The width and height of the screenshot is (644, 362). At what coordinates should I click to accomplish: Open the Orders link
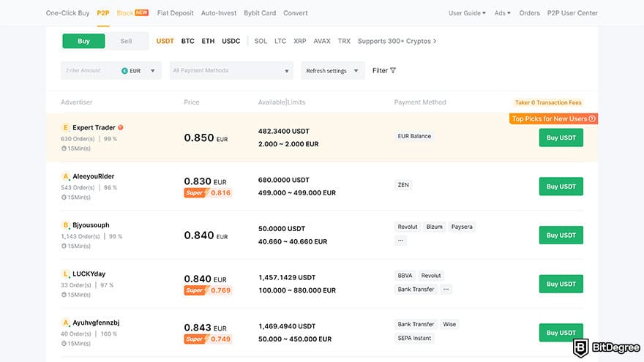(529, 13)
